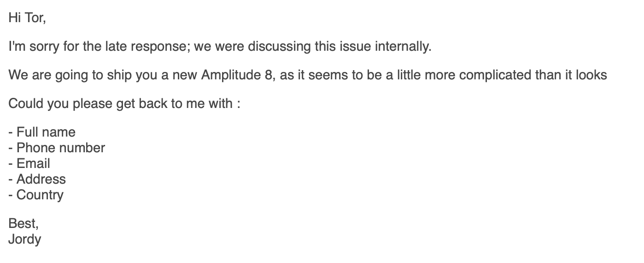Click the "Email" list item

33,163
